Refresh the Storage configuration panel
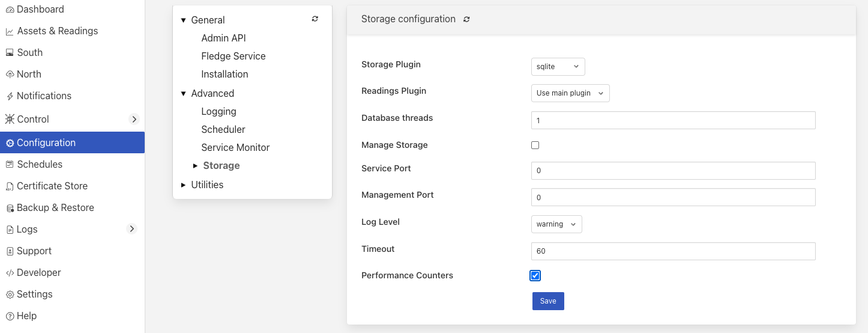The height and width of the screenshot is (333, 868). (466, 19)
